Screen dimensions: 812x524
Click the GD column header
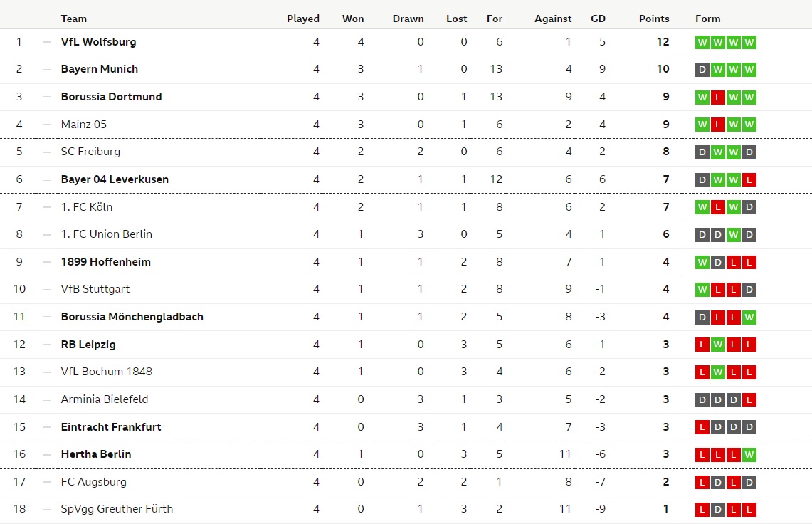pyautogui.click(x=598, y=19)
